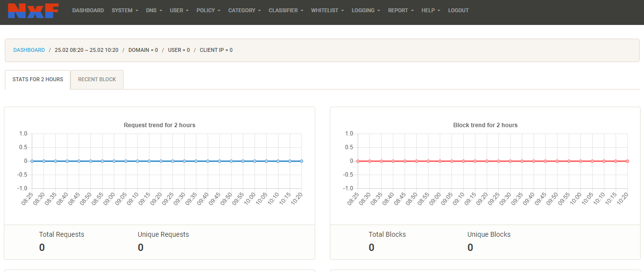Expand the SYSTEM dropdown menu
The width and height of the screenshot is (644, 272).
point(125,10)
